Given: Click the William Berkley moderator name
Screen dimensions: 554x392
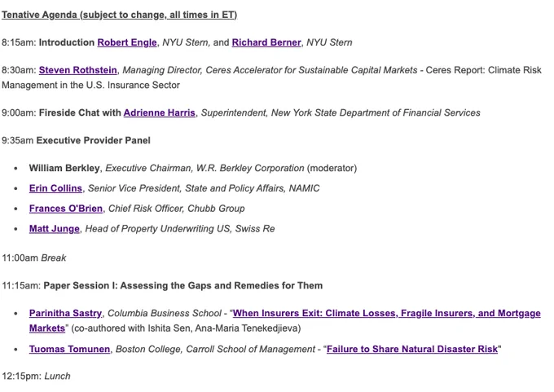Looking at the screenshot, I should [64, 168].
